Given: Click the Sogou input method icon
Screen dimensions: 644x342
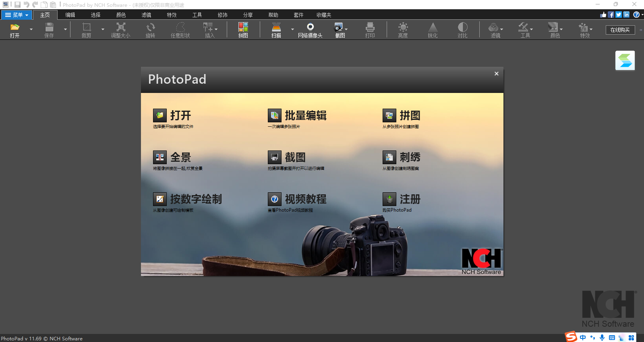Looking at the screenshot, I should [571, 337].
